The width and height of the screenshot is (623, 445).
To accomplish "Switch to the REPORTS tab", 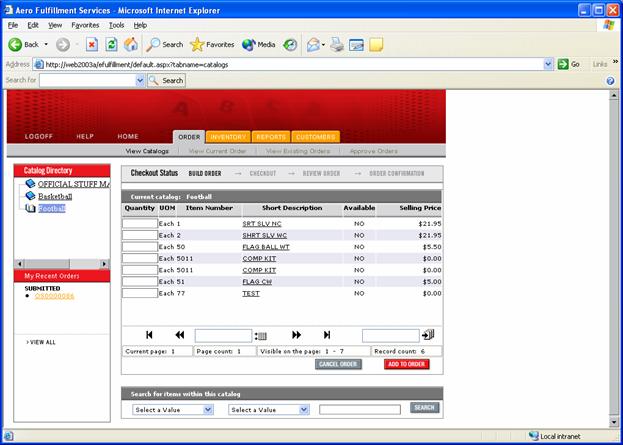I will pyautogui.click(x=271, y=137).
